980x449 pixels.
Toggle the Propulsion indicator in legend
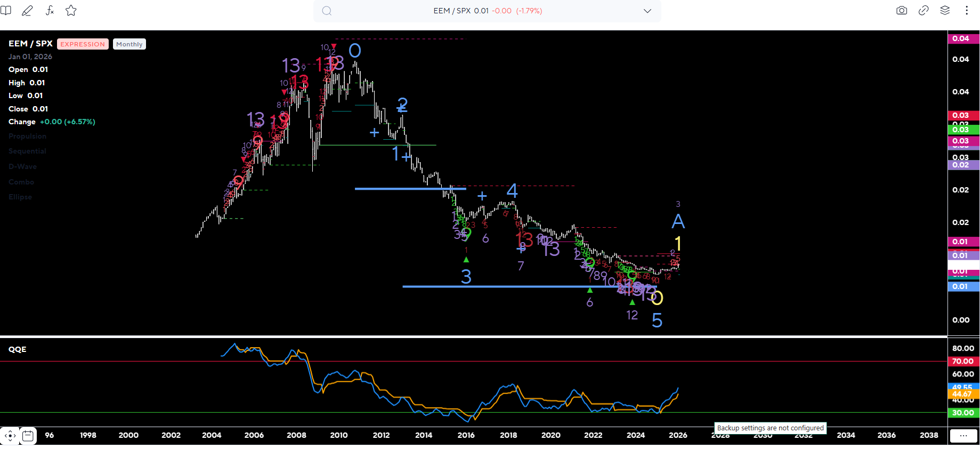28,137
